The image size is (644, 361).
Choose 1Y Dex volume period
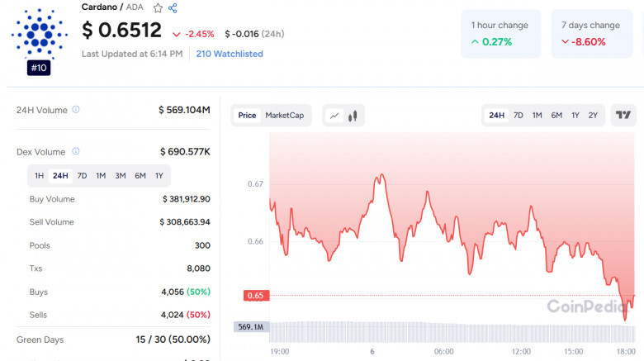click(159, 176)
